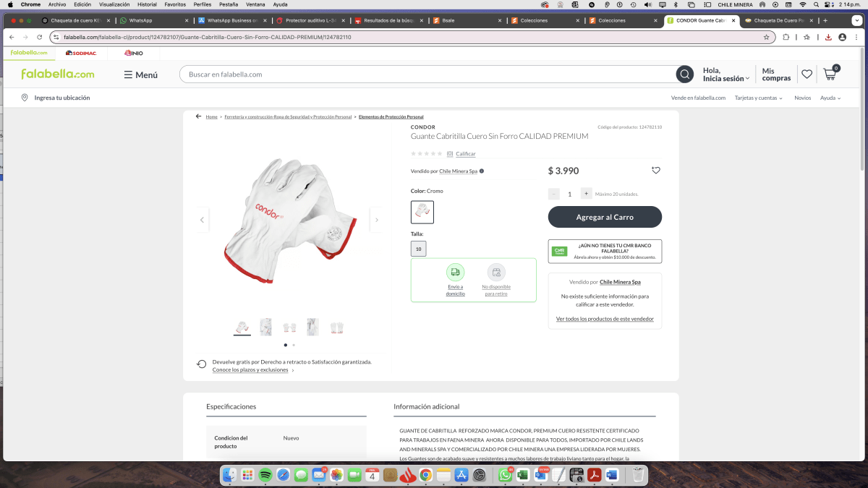Viewport: 868px width, 488px height.
Task: Open the Ayuda dropdown
Action: click(830, 98)
